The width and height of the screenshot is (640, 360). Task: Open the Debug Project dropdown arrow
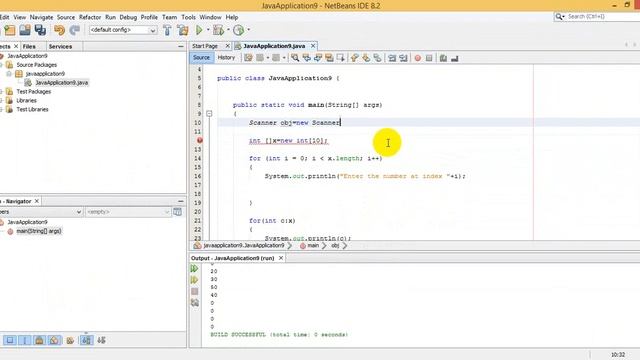click(228, 30)
